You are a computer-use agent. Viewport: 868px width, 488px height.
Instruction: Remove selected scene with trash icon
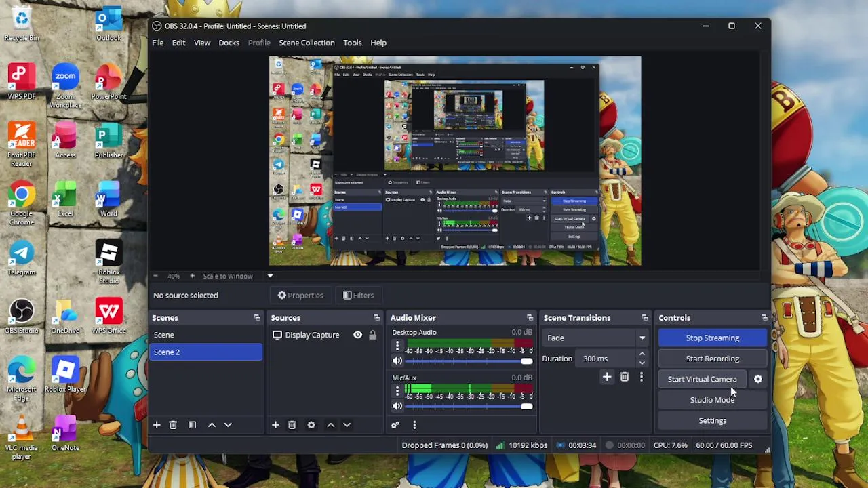coord(173,425)
